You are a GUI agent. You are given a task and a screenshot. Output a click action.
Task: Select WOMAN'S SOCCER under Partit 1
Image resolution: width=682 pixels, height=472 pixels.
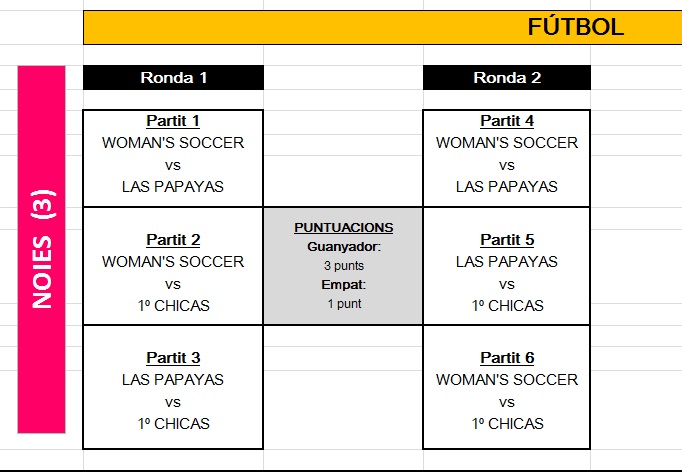tap(173, 143)
